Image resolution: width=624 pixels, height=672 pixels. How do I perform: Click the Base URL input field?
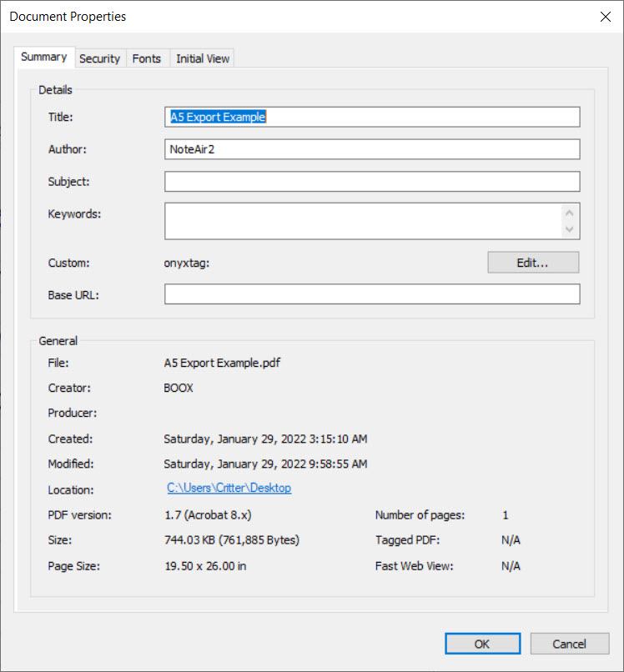click(x=372, y=294)
